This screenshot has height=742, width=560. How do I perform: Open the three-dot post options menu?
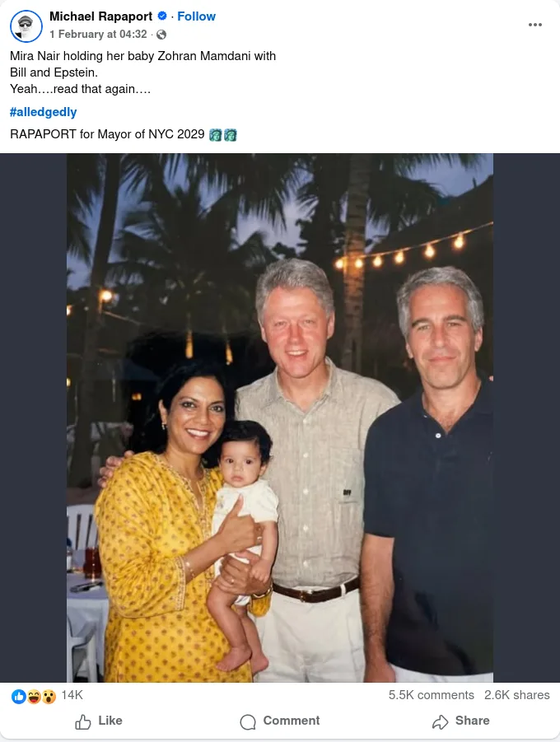point(535,25)
